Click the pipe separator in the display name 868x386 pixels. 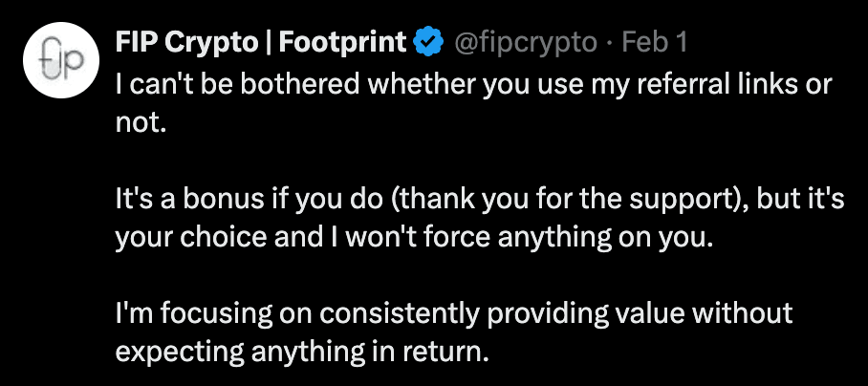[x=268, y=43]
